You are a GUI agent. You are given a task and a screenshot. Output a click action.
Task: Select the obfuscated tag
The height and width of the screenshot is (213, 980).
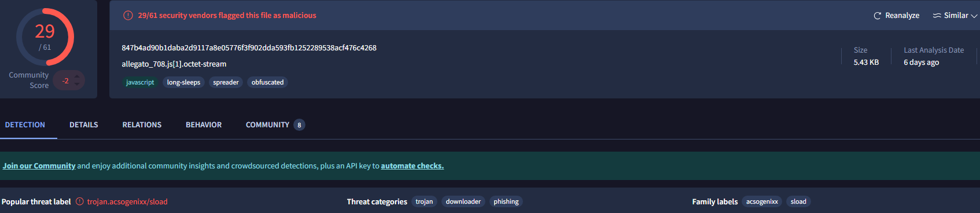tap(267, 82)
